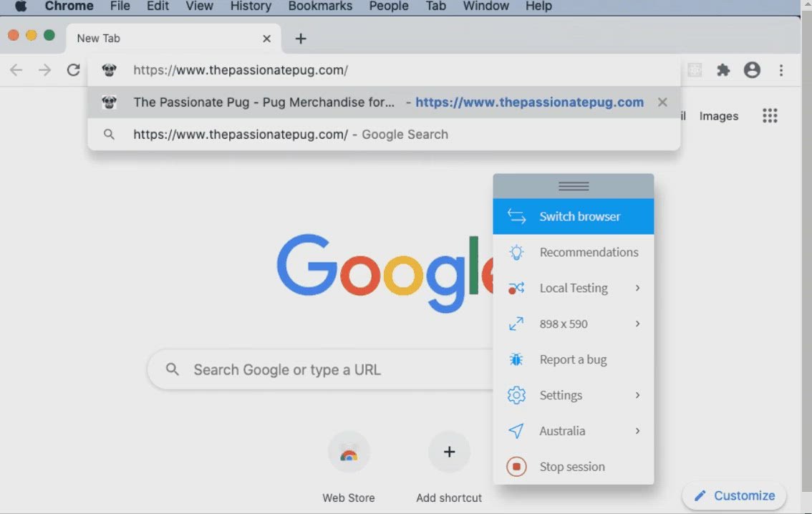Image resolution: width=812 pixels, height=514 pixels.
Task: Open the Google apps grid
Action: [770, 115]
